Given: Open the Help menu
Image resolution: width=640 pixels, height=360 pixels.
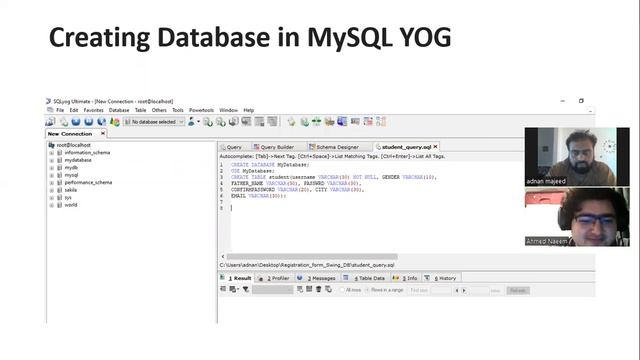Looking at the screenshot, I should point(249,110).
